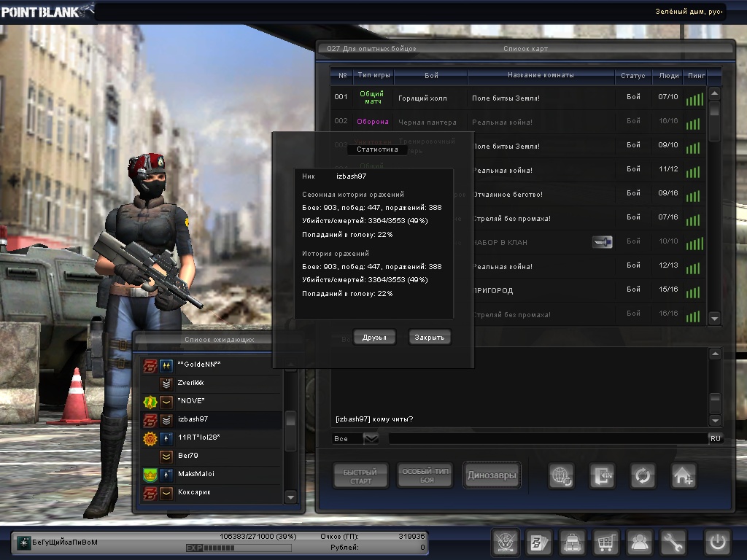Open the mission cards icon in bottom toolbar

click(539, 542)
